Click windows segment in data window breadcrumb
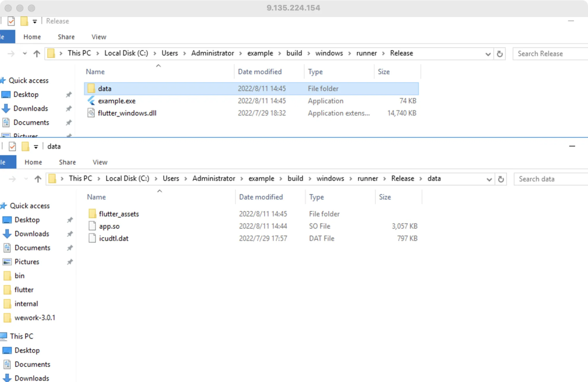Image resolution: width=588 pixels, height=382 pixels. pyautogui.click(x=330, y=178)
